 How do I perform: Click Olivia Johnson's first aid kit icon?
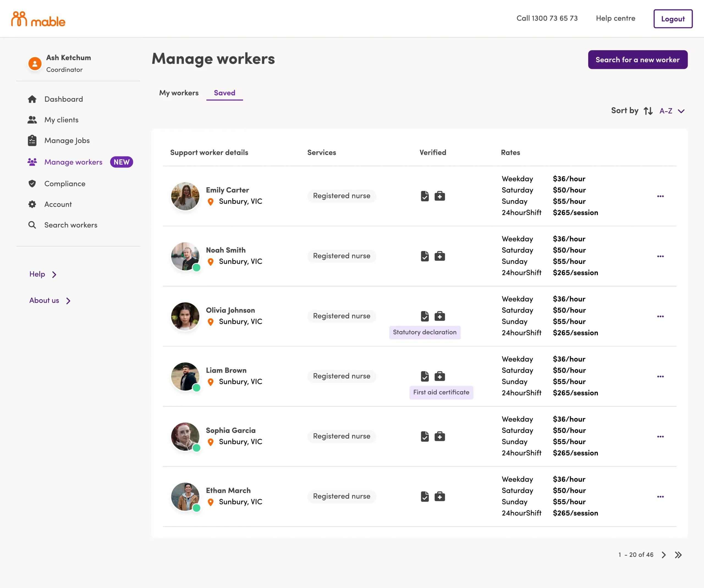tap(440, 316)
